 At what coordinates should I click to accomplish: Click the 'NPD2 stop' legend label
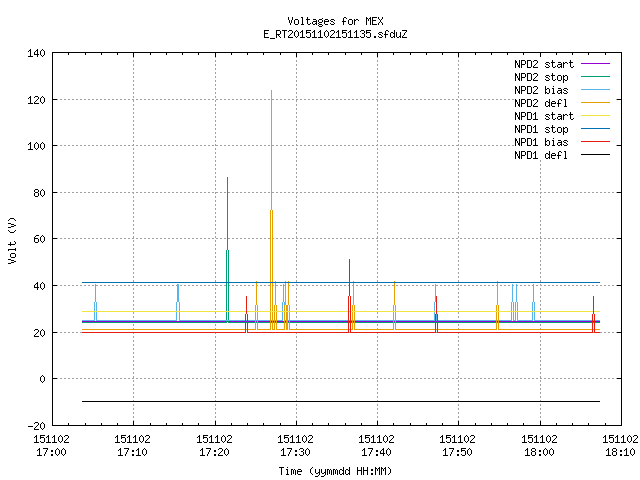click(x=541, y=77)
